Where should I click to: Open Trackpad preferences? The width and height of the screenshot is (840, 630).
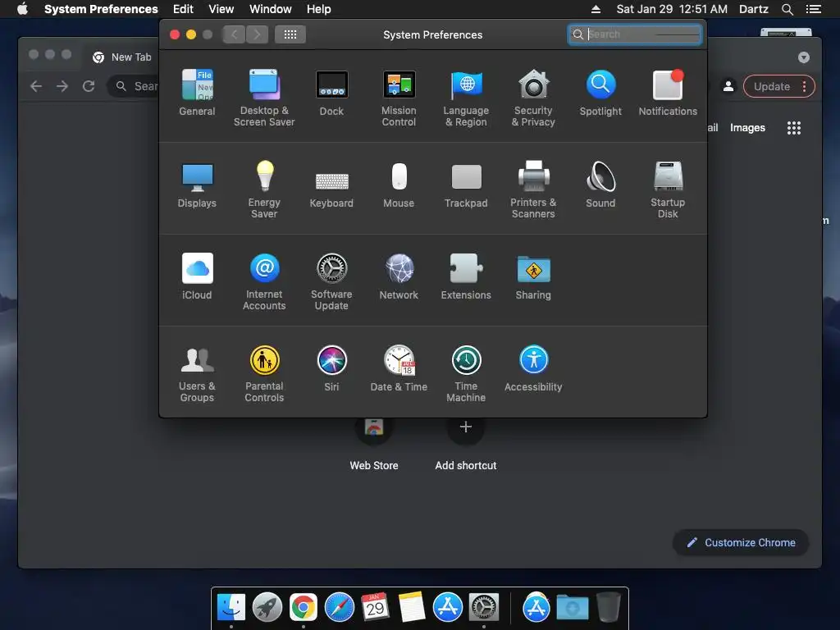(x=466, y=185)
